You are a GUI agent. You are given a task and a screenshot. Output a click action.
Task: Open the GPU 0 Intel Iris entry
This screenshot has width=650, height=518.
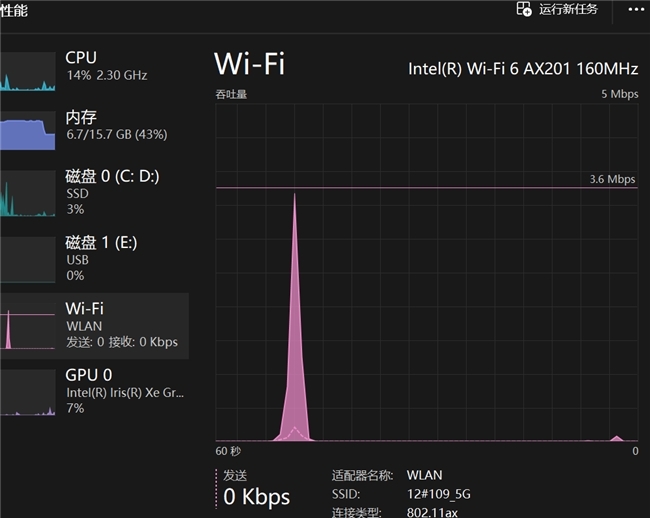click(95, 392)
